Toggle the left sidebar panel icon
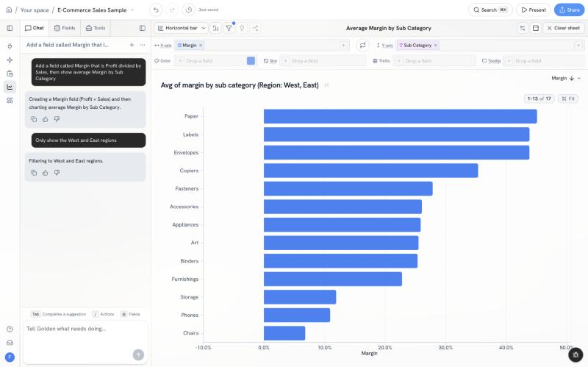The width and height of the screenshot is (588, 367). [10, 28]
